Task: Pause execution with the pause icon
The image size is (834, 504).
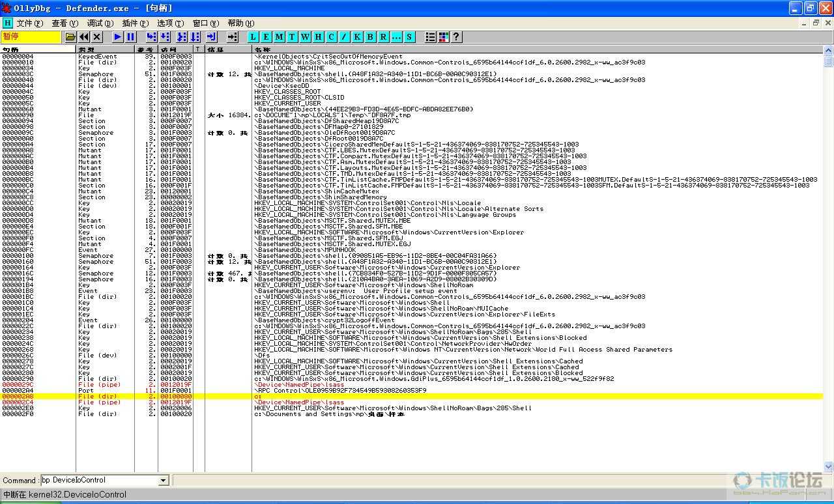Action: 130,37
